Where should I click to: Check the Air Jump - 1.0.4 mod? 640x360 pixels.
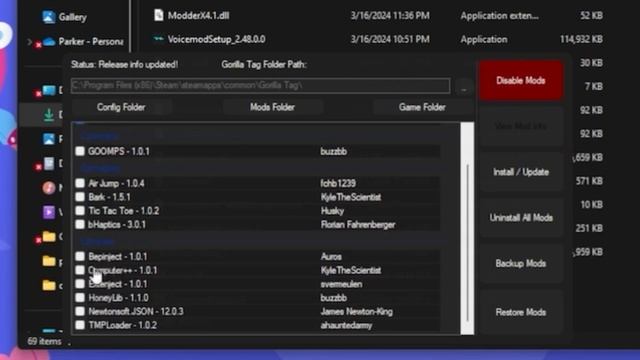click(x=80, y=183)
